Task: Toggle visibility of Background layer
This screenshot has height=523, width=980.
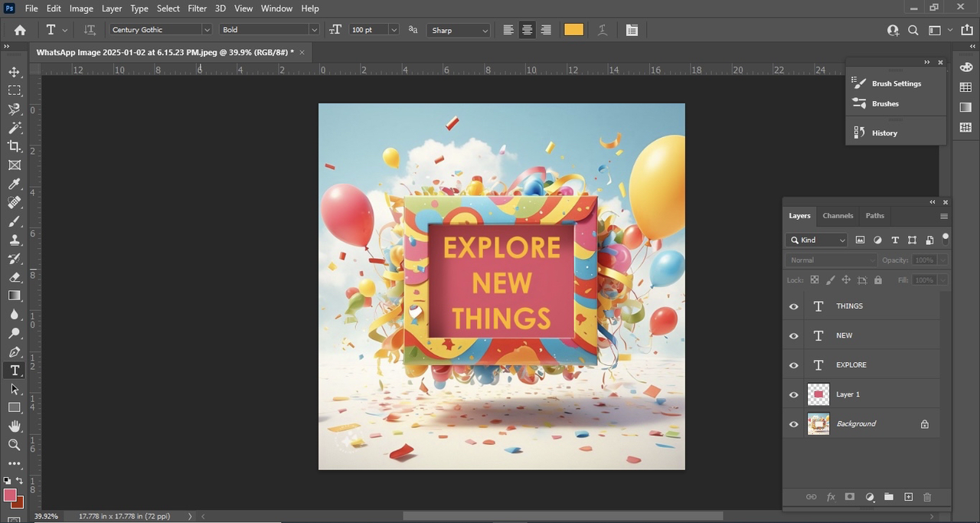Action: (x=794, y=423)
